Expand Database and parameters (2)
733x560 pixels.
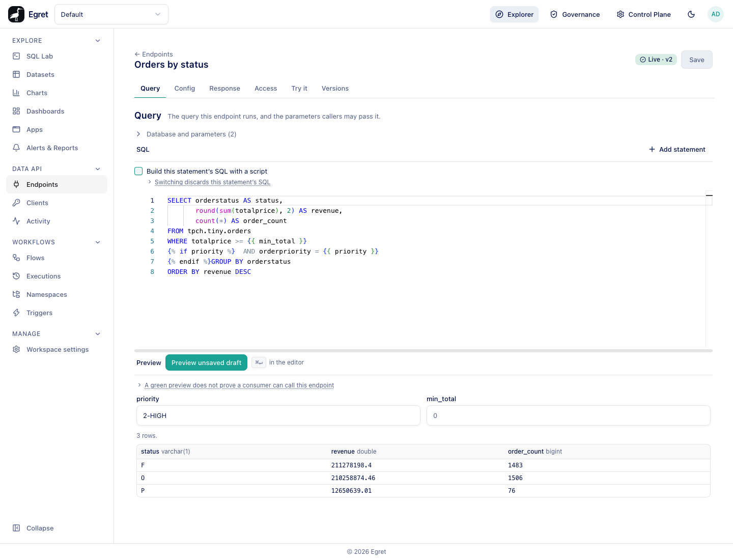[x=186, y=134]
